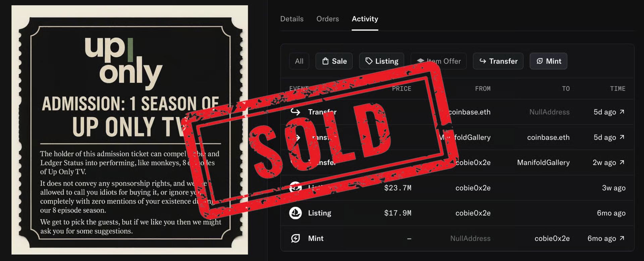
Task: Click the OpenSea icon on the $17.9M listing
Action: click(296, 213)
